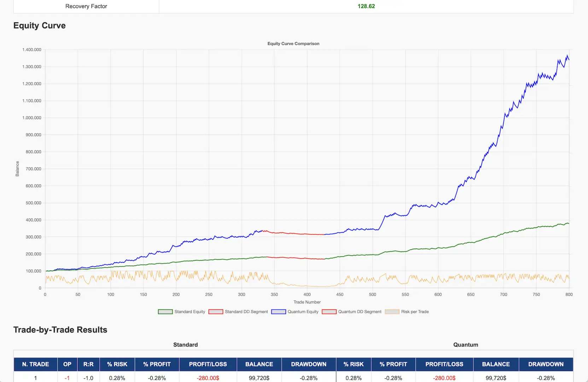Click the Quantum DRAWDOWN column header
The width and height of the screenshot is (588, 382).
(546, 364)
